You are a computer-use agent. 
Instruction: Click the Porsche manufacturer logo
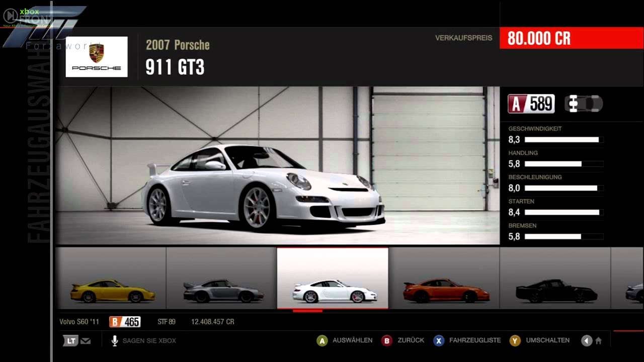click(x=97, y=56)
